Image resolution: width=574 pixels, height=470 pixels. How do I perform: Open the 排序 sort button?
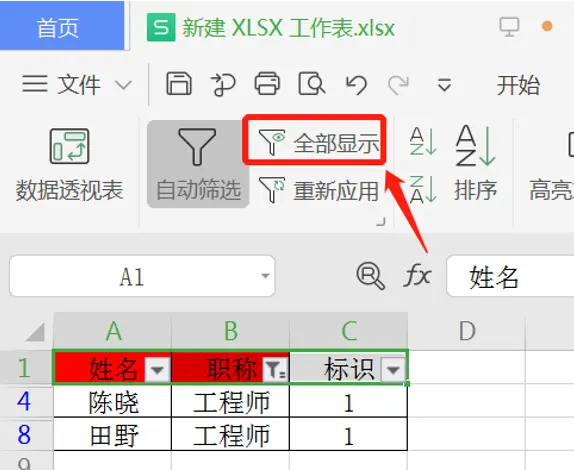point(476,163)
